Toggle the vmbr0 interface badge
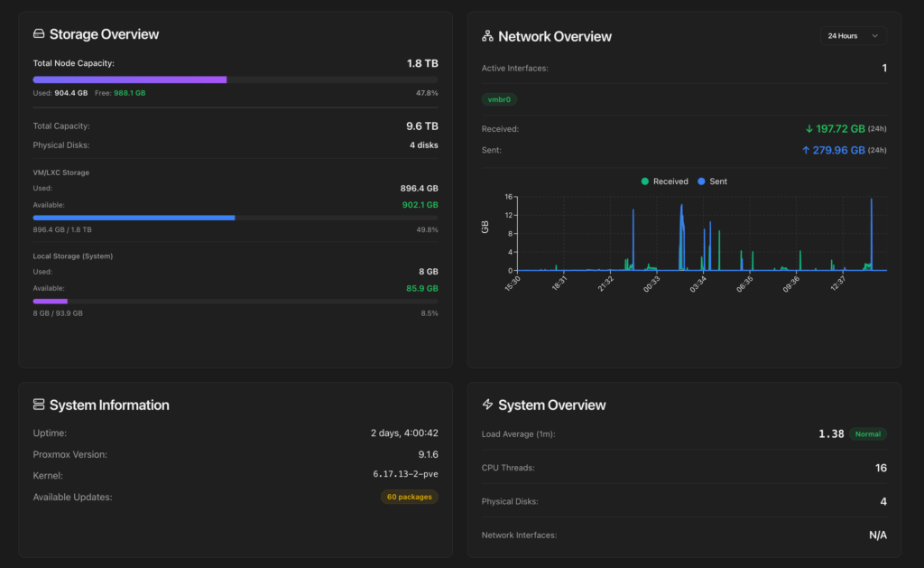 click(x=499, y=100)
